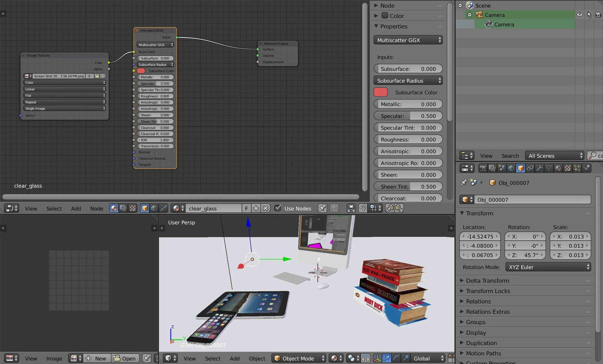The width and height of the screenshot is (603, 364).
Task: Toggle Camera renderability icon in outliner
Action: point(598,15)
